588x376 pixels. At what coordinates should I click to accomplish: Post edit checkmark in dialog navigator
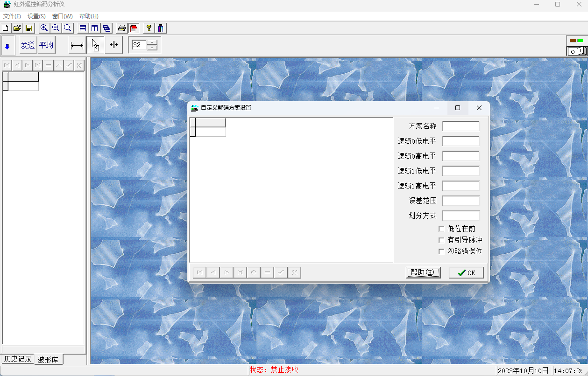[281, 272]
